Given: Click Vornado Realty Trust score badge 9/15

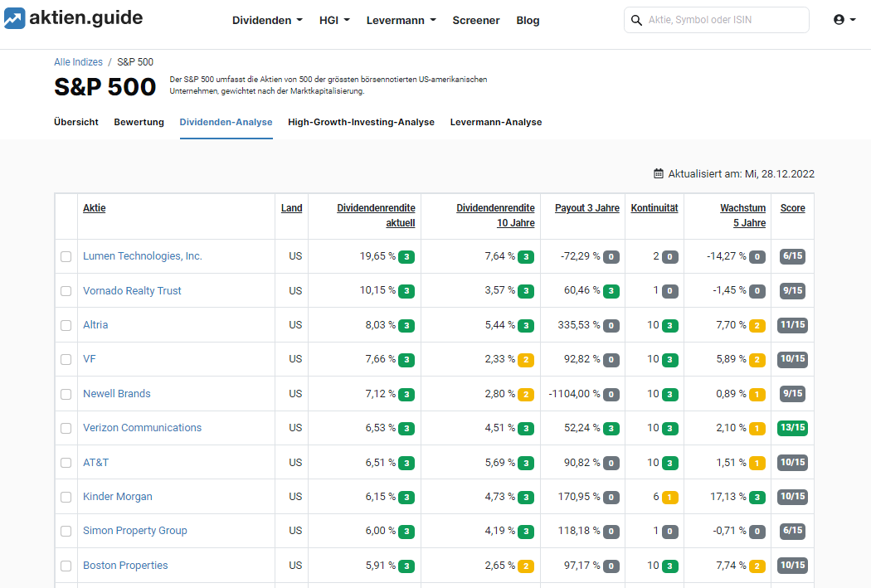Looking at the screenshot, I should point(792,290).
